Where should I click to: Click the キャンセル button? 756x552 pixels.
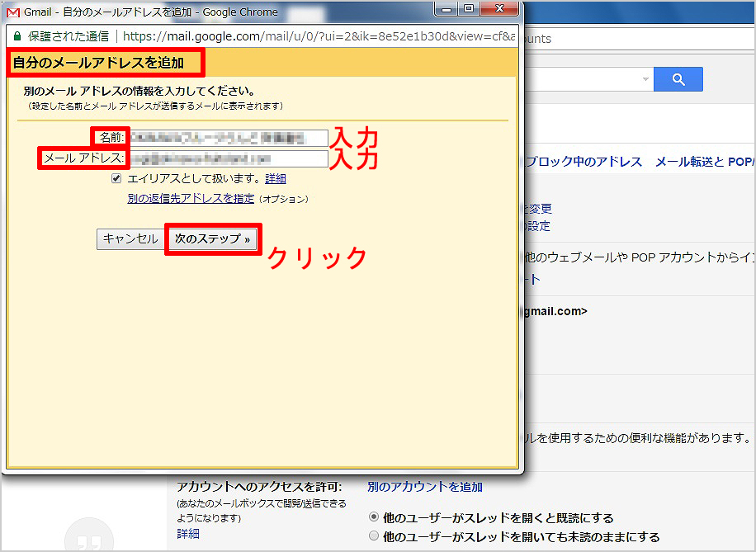(130, 238)
